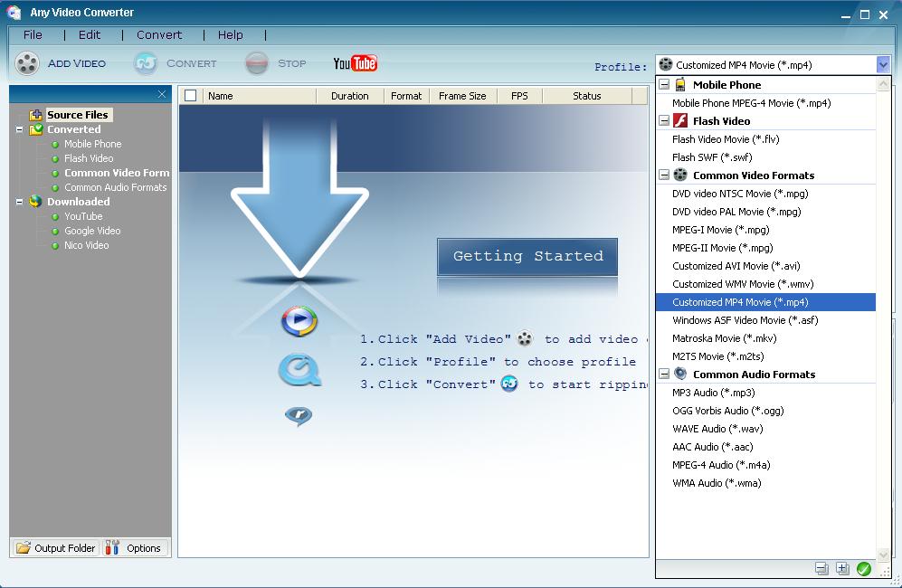This screenshot has height=588, width=902.
Task: Click the green checkmark confirm icon
Action: 863,568
